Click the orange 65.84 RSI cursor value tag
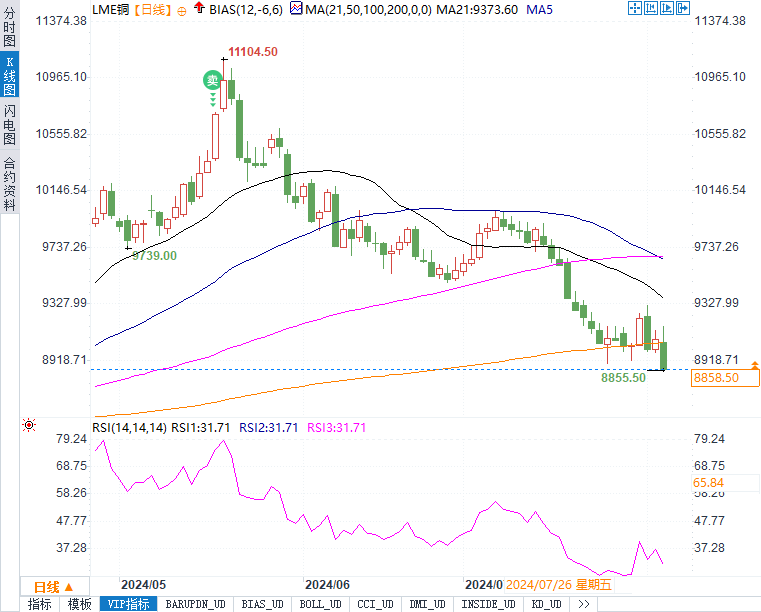Screen dimensions: 761x612 (x=725, y=482)
